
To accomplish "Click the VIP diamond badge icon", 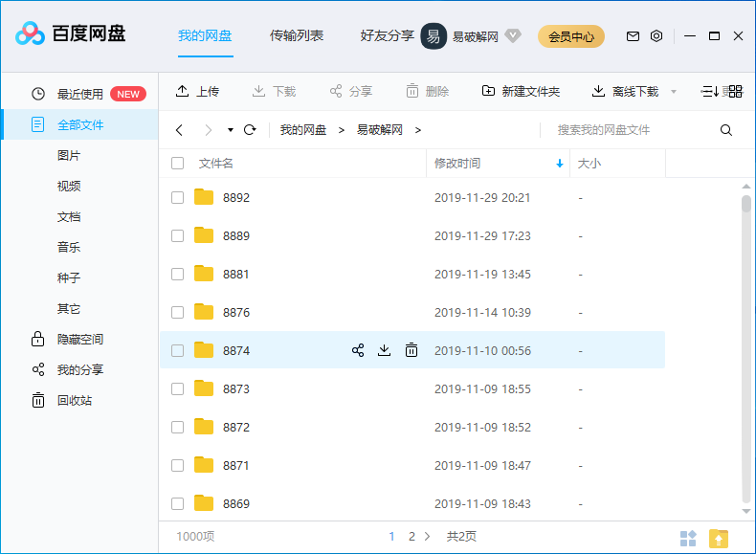I will [513, 35].
